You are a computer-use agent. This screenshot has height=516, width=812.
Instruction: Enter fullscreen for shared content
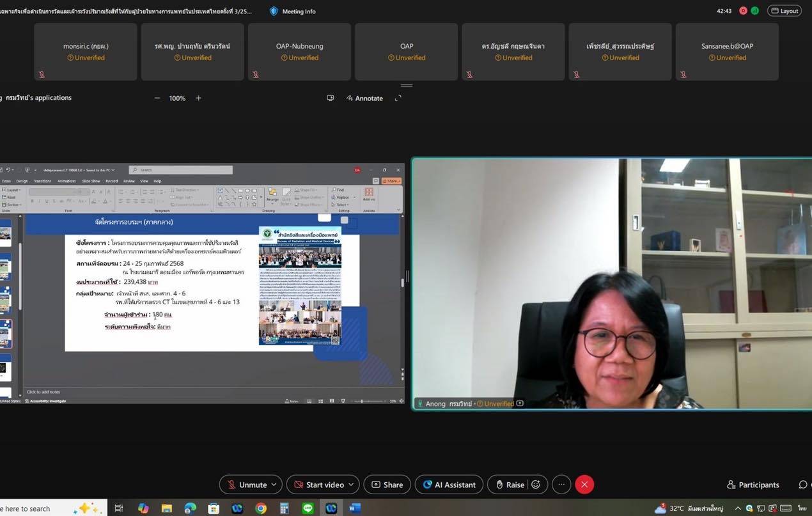coord(398,98)
